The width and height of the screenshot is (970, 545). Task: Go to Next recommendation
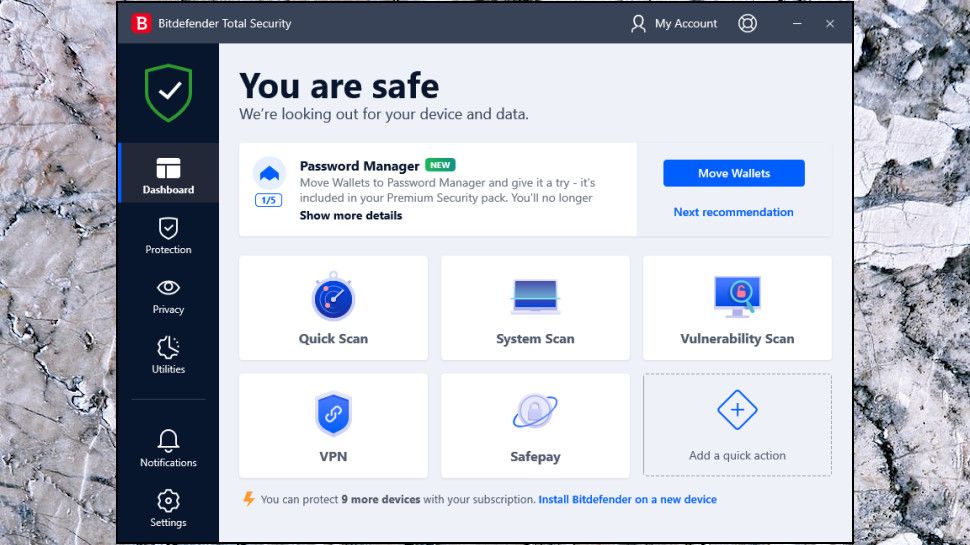click(733, 212)
